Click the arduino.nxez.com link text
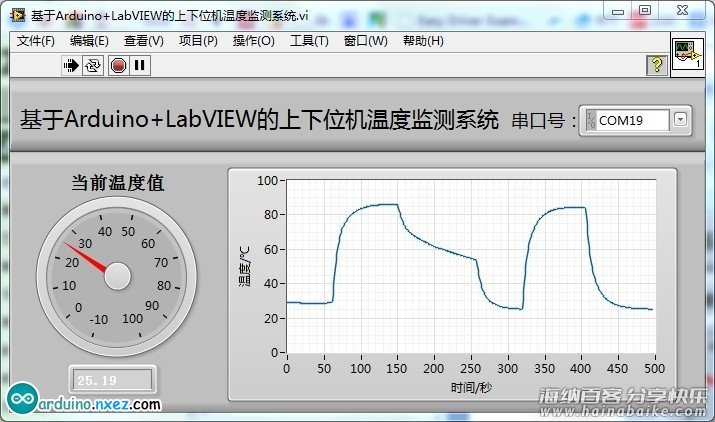The image size is (715, 422). pyautogui.click(x=98, y=404)
